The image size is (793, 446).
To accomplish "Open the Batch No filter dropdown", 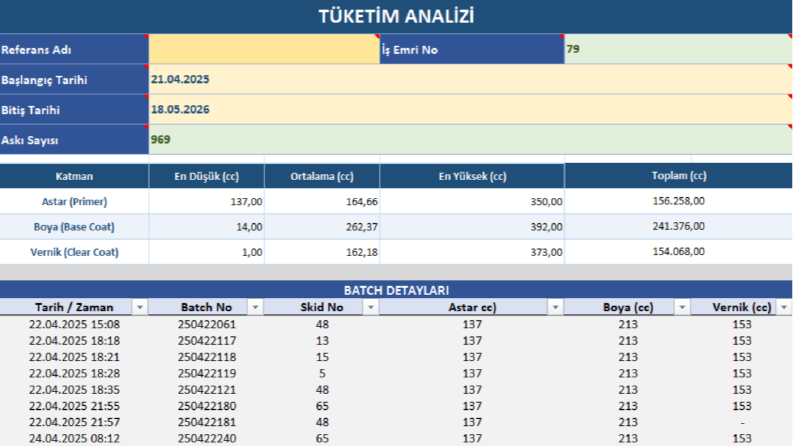I will (255, 307).
